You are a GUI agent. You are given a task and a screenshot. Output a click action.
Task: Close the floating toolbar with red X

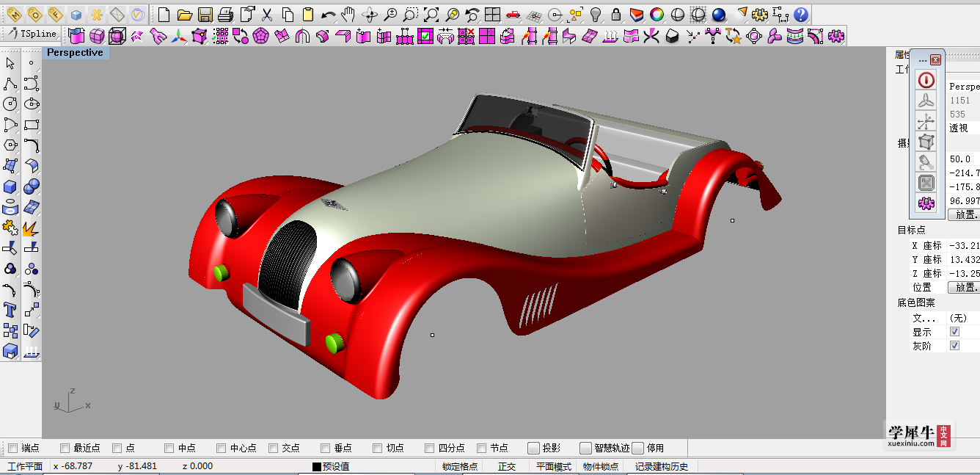tap(935, 59)
